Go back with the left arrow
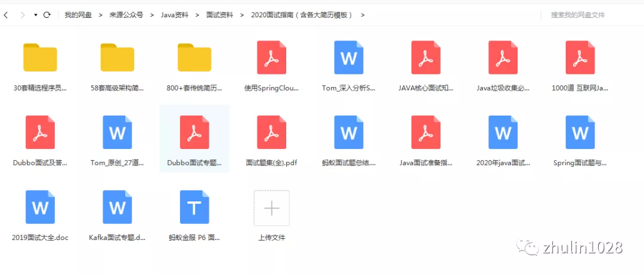The image size is (644, 274). click(6, 15)
